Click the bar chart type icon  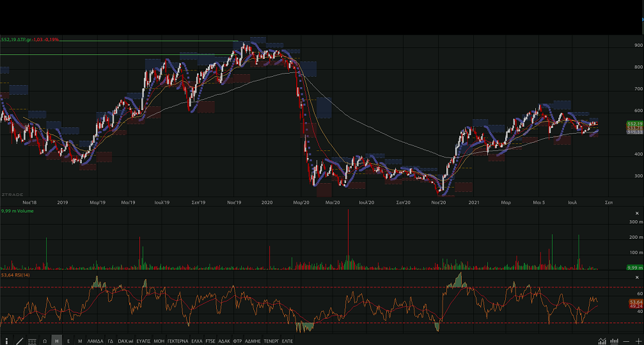[x=615, y=341]
